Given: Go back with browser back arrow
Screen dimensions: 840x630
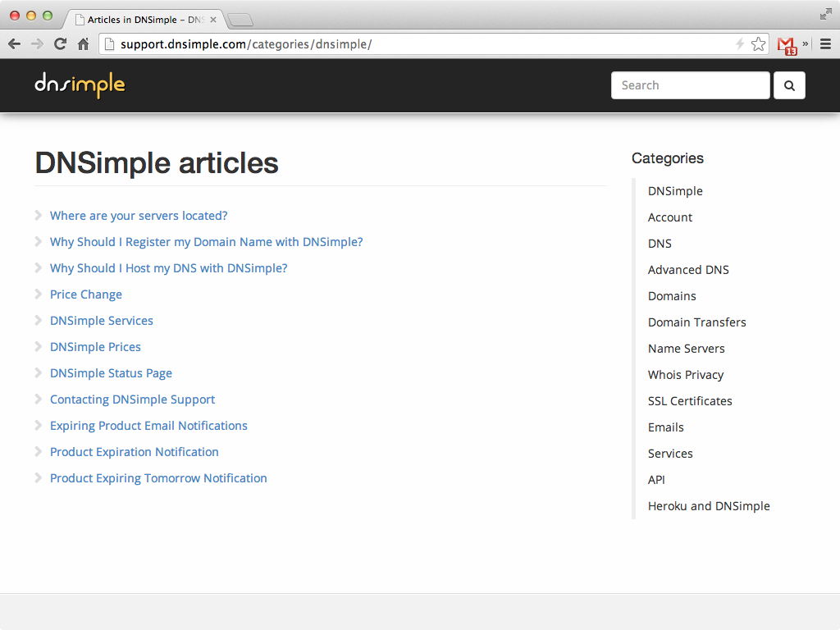Looking at the screenshot, I should point(15,44).
